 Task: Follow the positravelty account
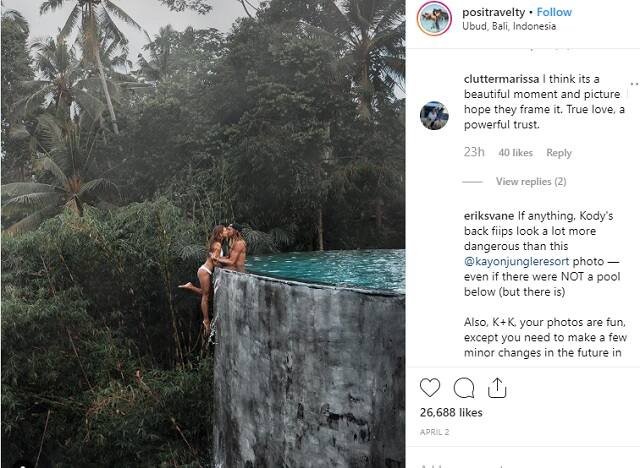point(554,12)
